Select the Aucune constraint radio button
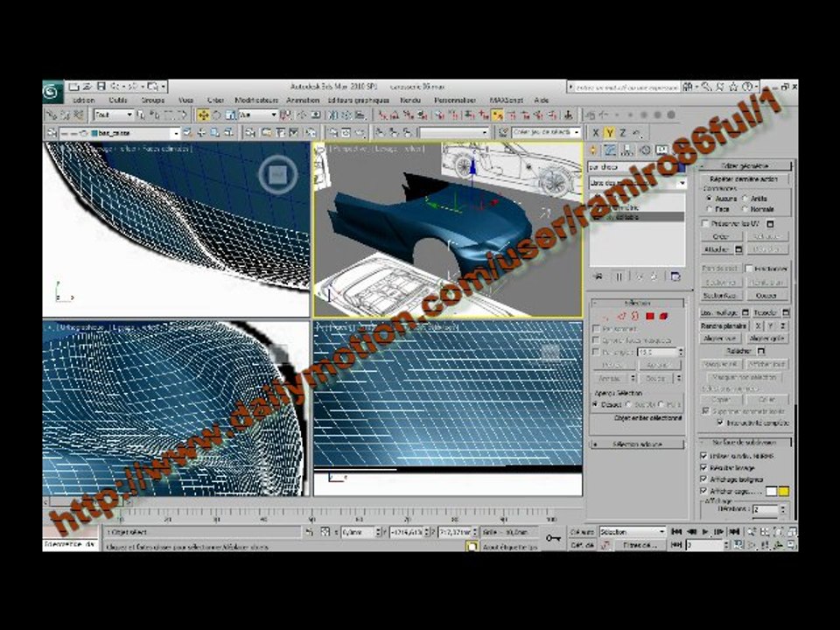This screenshot has height=630, width=840. point(710,199)
